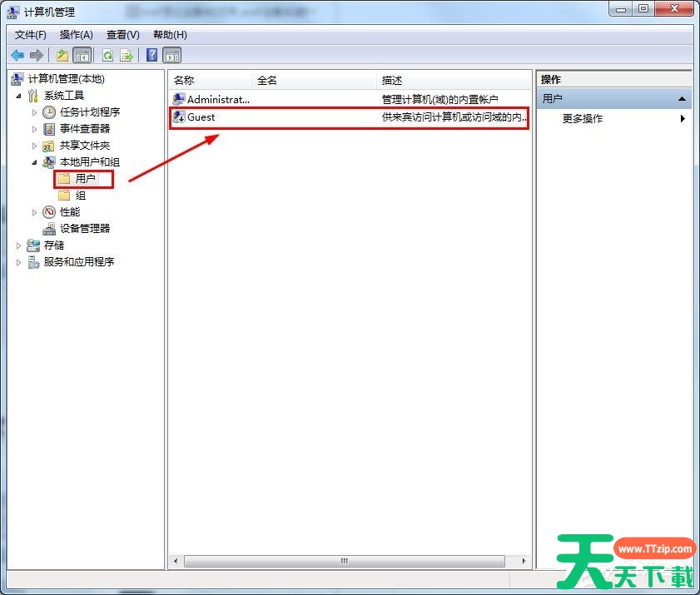Click the Export List toolbar icon

[x=127, y=56]
